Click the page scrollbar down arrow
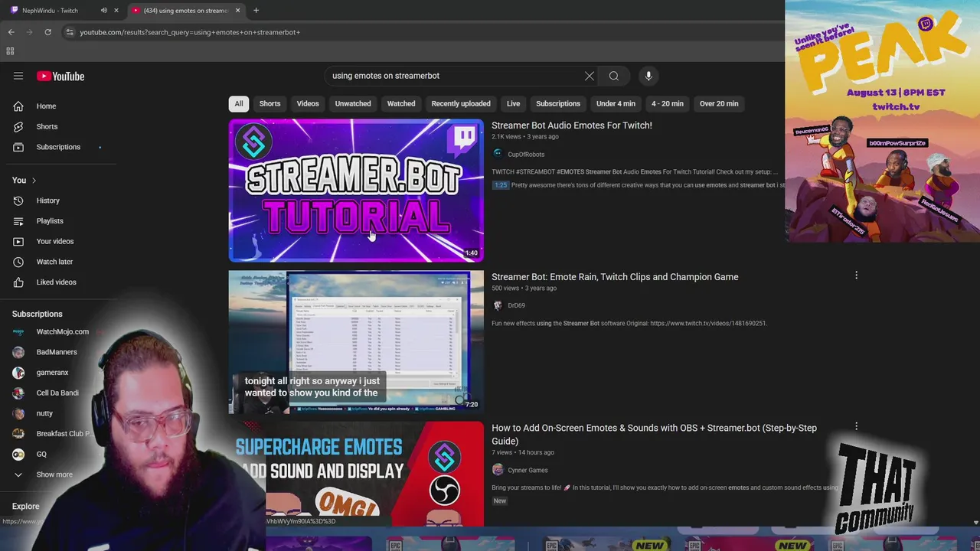The width and height of the screenshot is (980, 551). pyautogui.click(x=975, y=523)
